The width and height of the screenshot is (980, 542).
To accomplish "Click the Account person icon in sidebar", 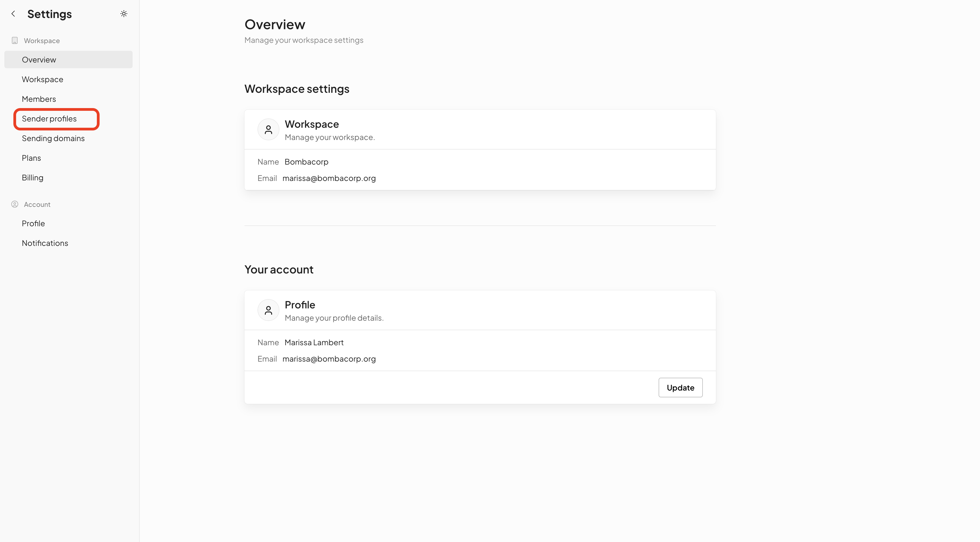I will click(15, 204).
